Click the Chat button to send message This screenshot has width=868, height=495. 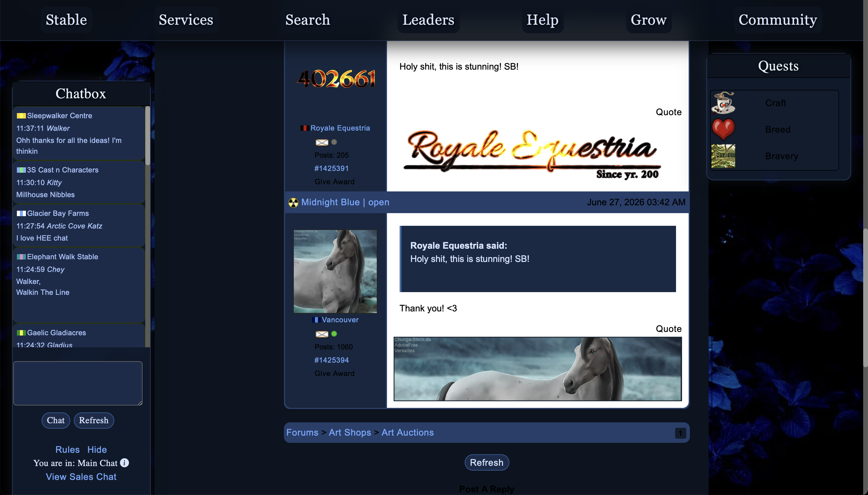[56, 421]
